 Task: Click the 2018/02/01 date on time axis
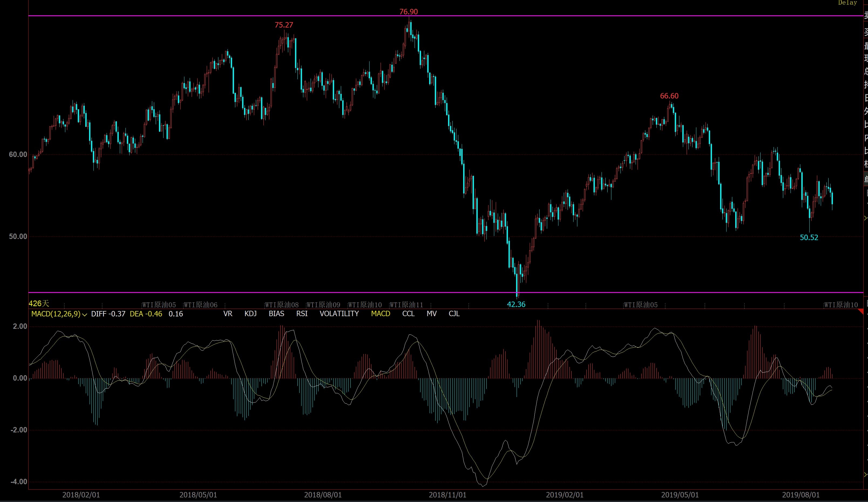pyautogui.click(x=81, y=495)
